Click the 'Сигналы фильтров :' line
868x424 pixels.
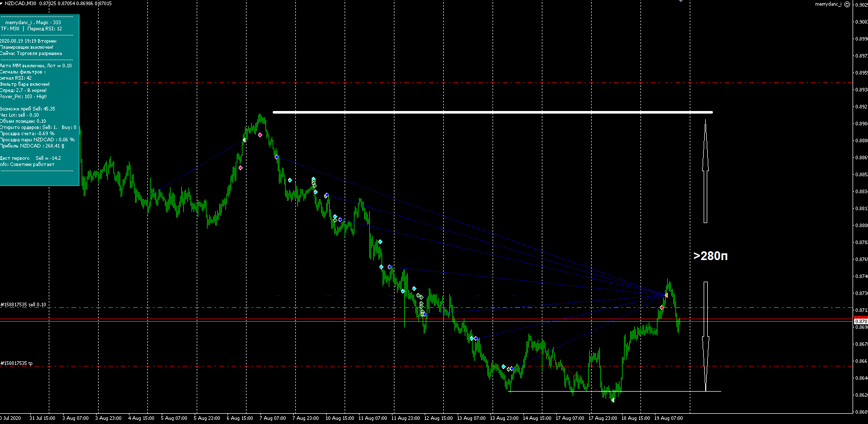[x=23, y=72]
